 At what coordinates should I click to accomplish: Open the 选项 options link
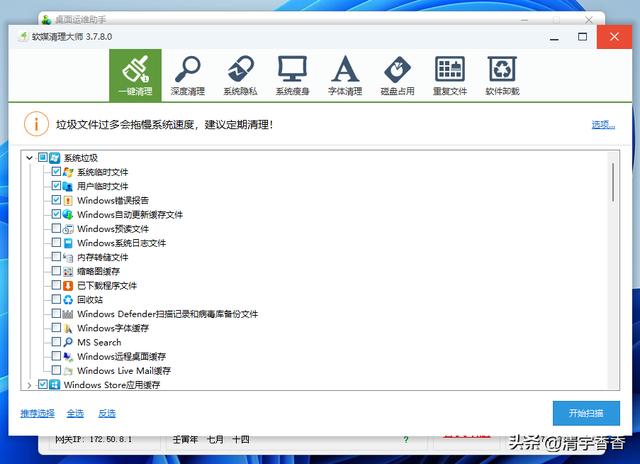603,124
